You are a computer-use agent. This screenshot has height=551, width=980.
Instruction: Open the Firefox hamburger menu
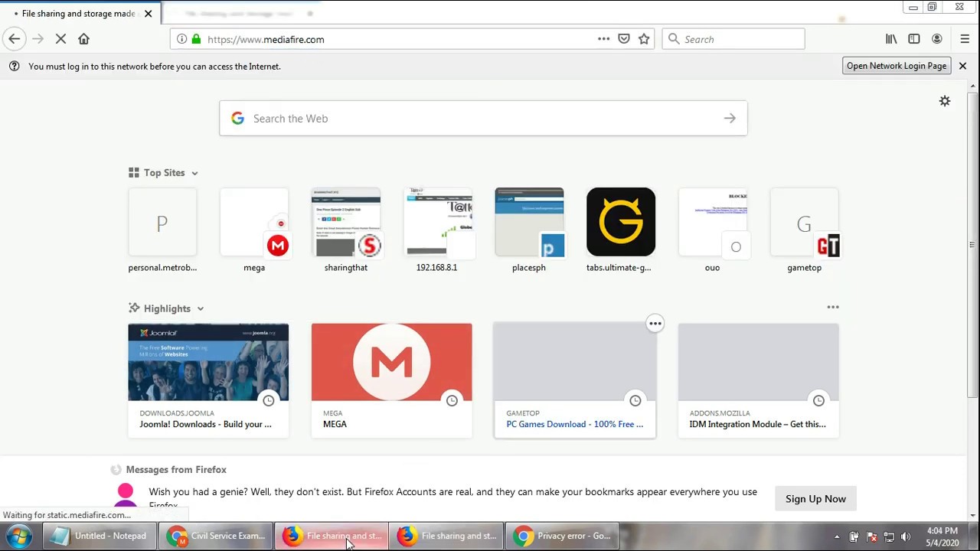click(x=965, y=39)
